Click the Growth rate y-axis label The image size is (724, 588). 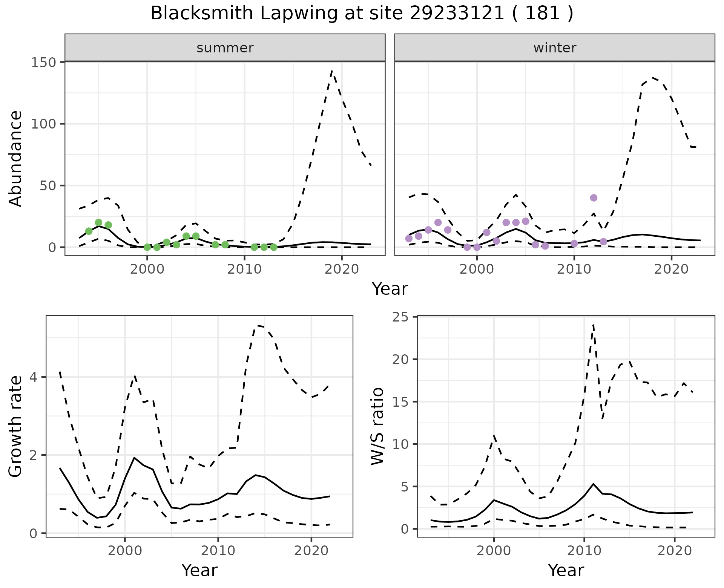coord(16,426)
